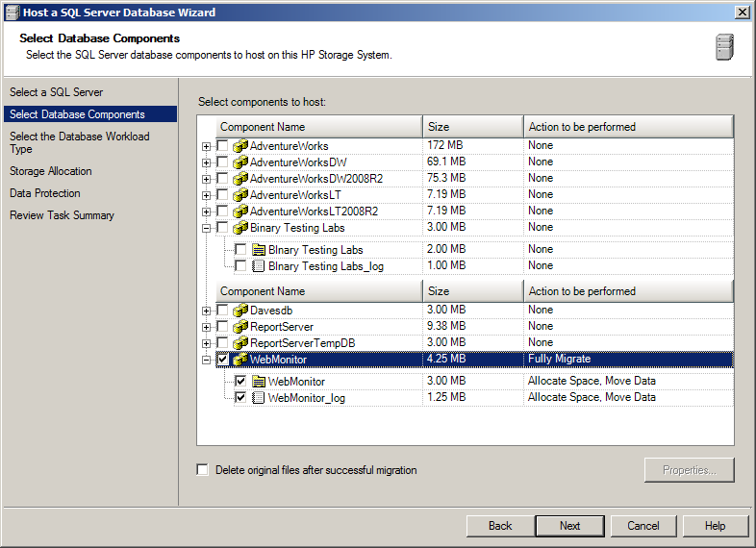This screenshot has height=548, width=756.
Task: Check the BInary Testing Labs_log checkbox
Action: click(240, 265)
